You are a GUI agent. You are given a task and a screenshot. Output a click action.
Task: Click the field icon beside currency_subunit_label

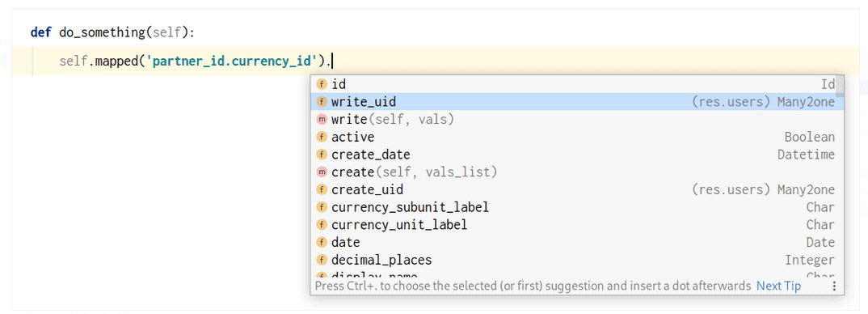click(321, 207)
